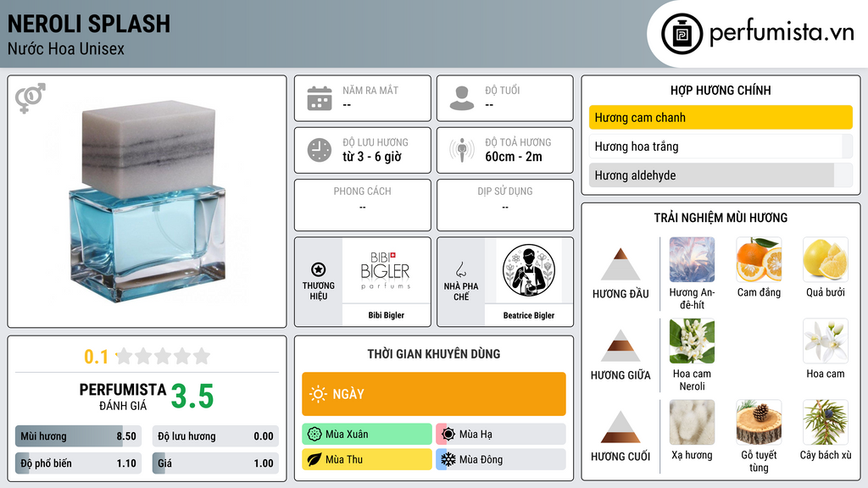Click the sun icon beside Ngày
Viewport: 868px width, 488px height.
[319, 394]
